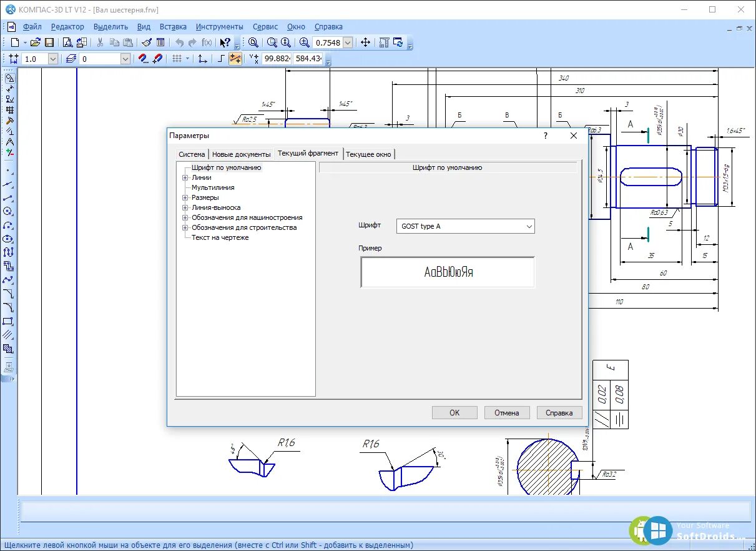
Task: Expand Обозначения для строительства node
Action: point(185,227)
